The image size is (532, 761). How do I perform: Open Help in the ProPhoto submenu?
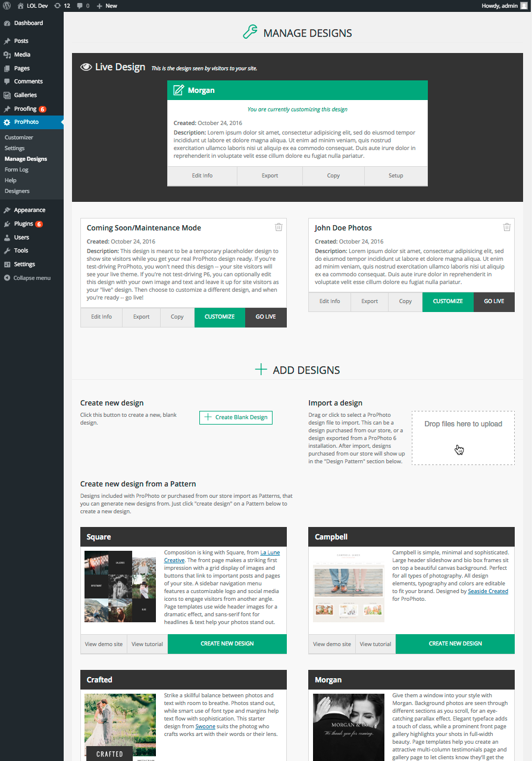point(11,180)
